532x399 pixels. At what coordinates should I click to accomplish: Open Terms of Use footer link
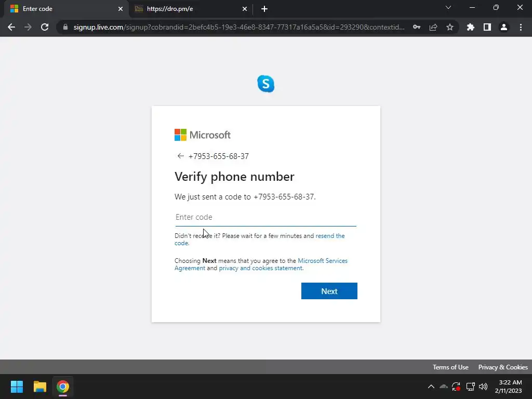450,367
